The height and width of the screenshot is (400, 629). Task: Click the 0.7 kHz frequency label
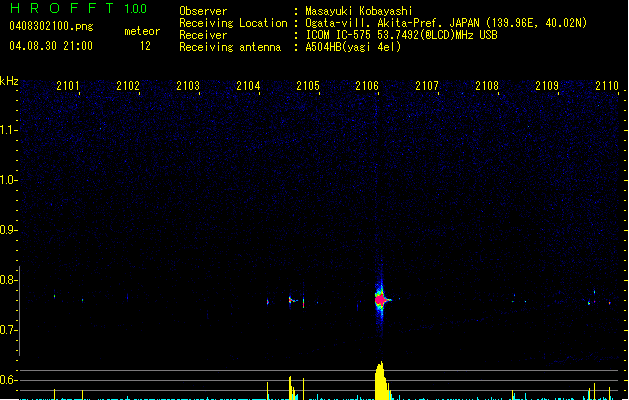click(8, 330)
